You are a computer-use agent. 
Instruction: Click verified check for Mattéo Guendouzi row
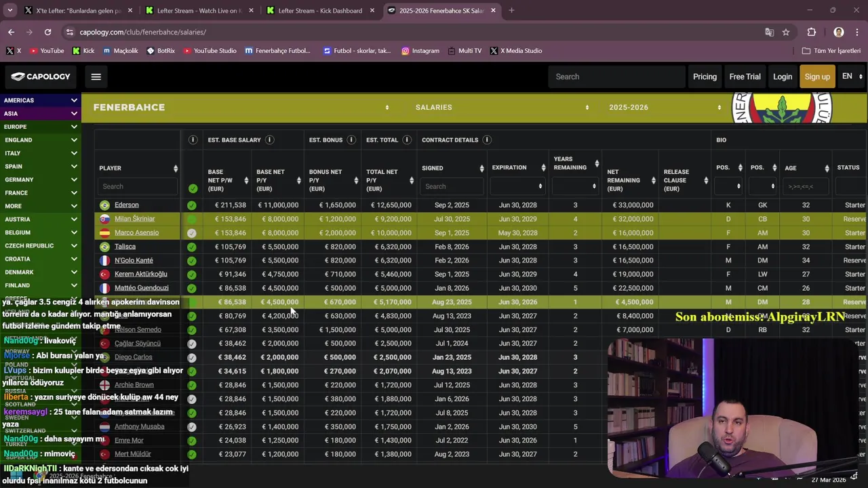click(192, 288)
